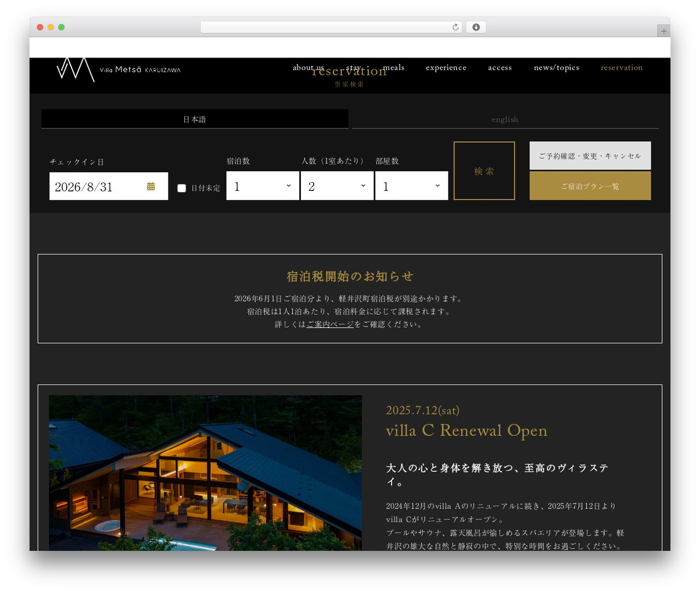The width and height of the screenshot is (700, 593).
Task: Click the Villa Metsä Karuizawa logo
Action: (119, 69)
